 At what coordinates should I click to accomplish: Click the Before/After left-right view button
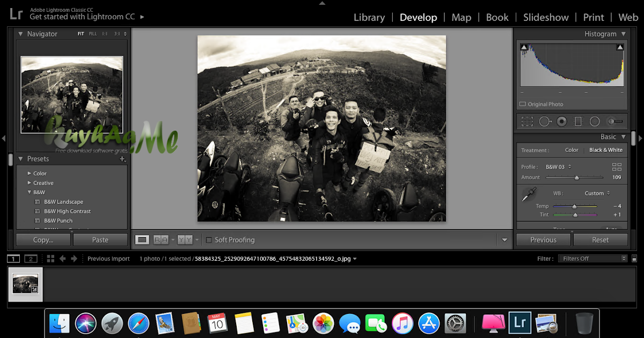(160, 240)
